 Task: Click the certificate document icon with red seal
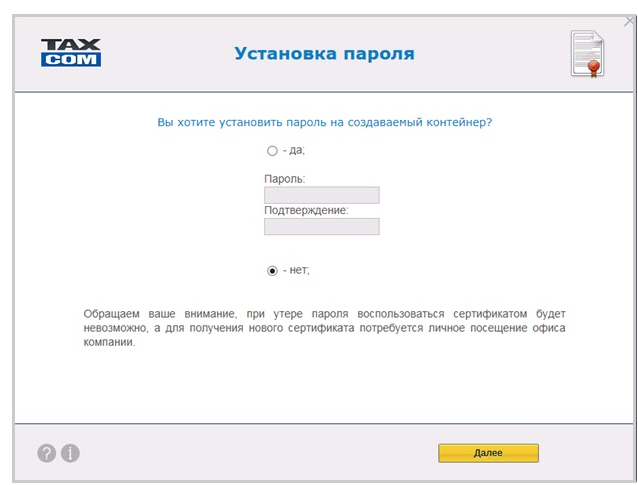[x=587, y=53]
